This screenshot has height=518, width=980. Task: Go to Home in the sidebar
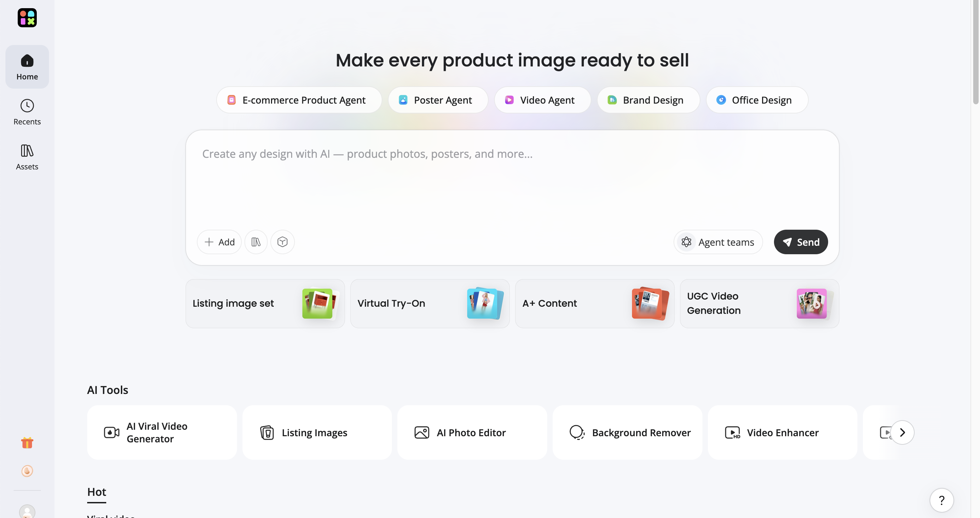click(27, 67)
